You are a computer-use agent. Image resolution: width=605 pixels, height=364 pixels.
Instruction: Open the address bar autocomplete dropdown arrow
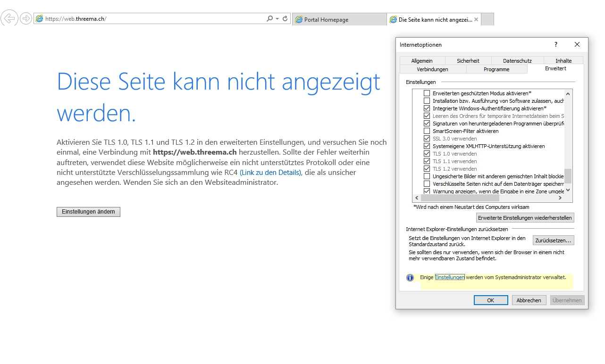(x=277, y=19)
